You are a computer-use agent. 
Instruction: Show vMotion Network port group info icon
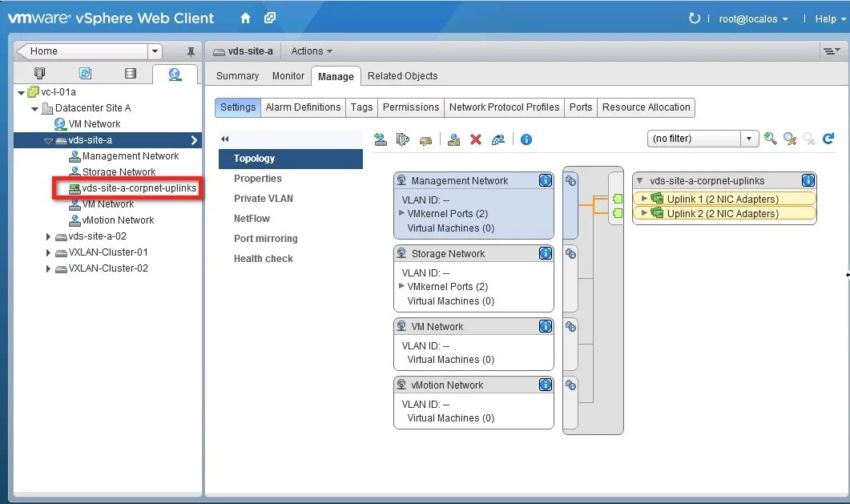(546, 385)
